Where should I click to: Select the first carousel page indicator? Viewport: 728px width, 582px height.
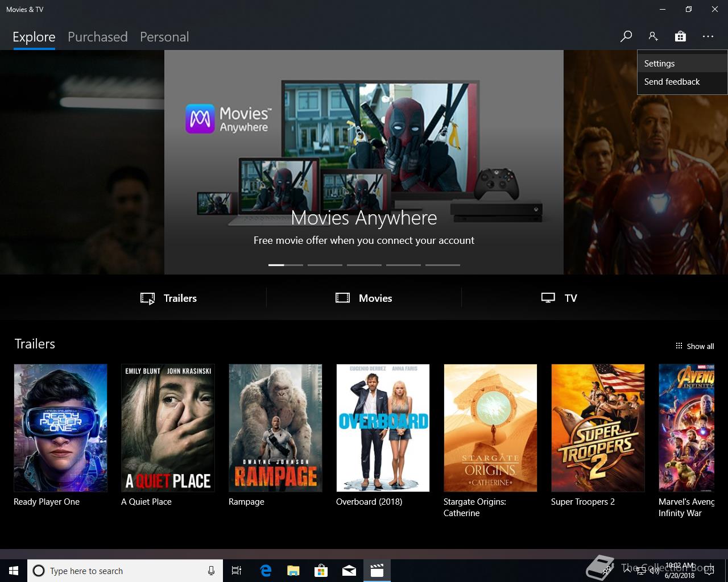[286, 265]
